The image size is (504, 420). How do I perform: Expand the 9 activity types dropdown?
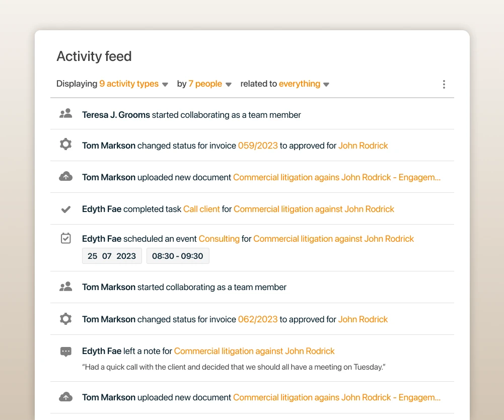pos(133,84)
